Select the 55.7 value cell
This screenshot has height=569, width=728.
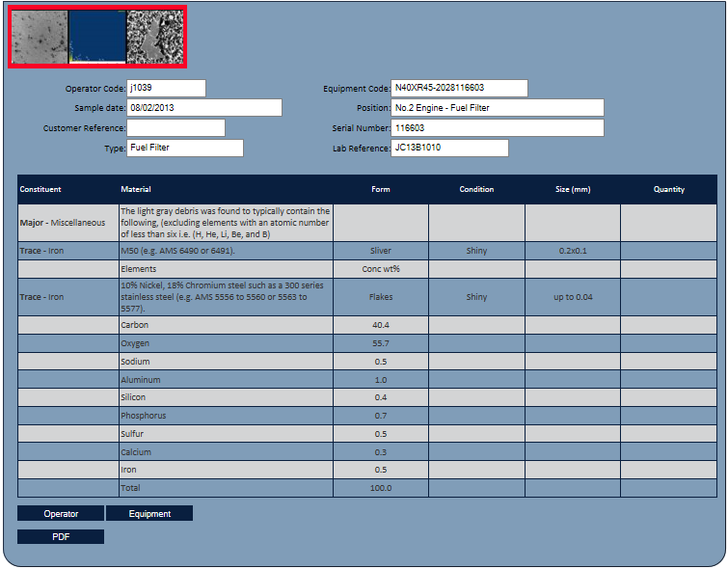[381, 343]
